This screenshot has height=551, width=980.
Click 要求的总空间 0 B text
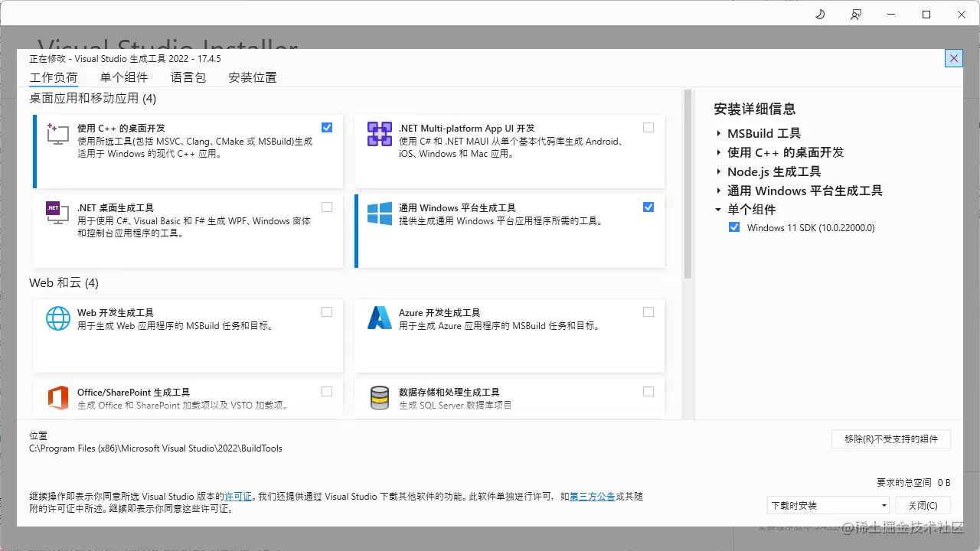click(x=913, y=483)
